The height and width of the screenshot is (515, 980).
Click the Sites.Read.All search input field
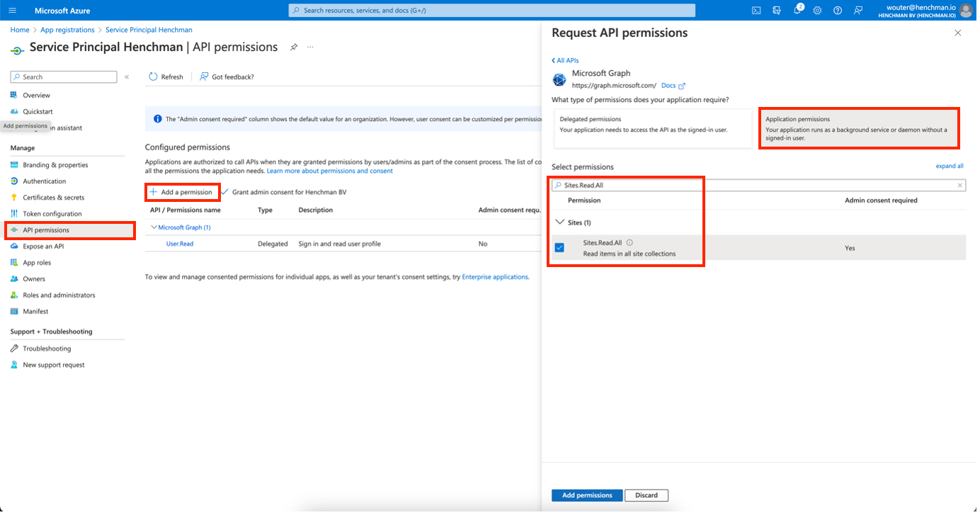pyautogui.click(x=754, y=186)
